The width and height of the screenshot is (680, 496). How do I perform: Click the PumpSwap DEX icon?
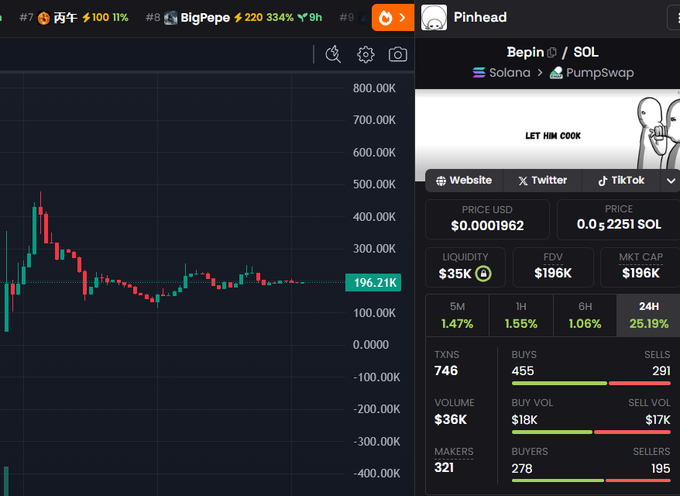(557, 73)
